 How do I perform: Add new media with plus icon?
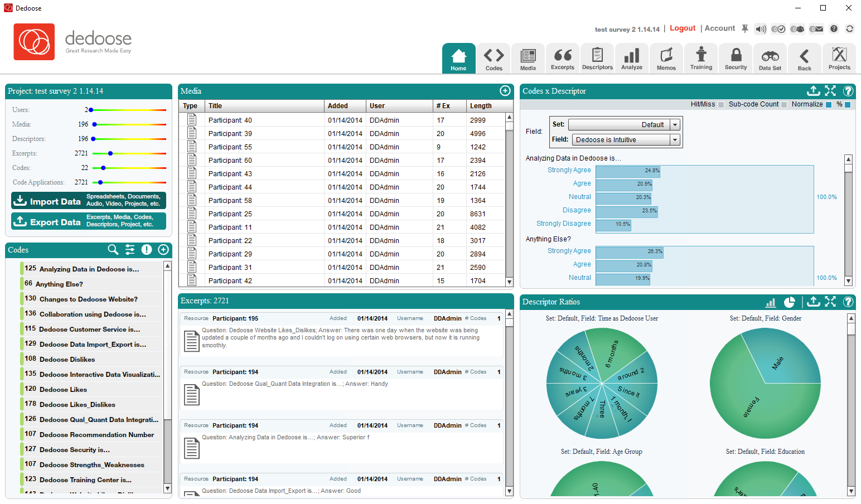505,91
